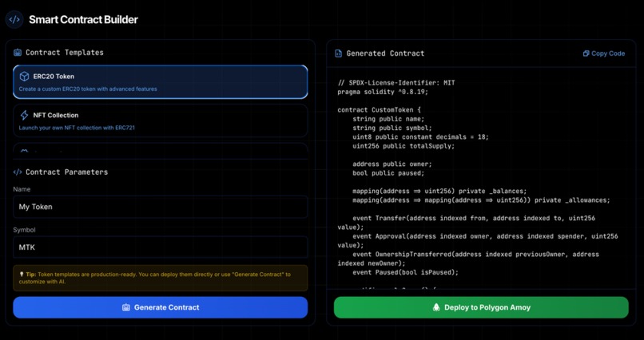Copy Code of the generated contract
This screenshot has width=644, height=340.
click(604, 53)
